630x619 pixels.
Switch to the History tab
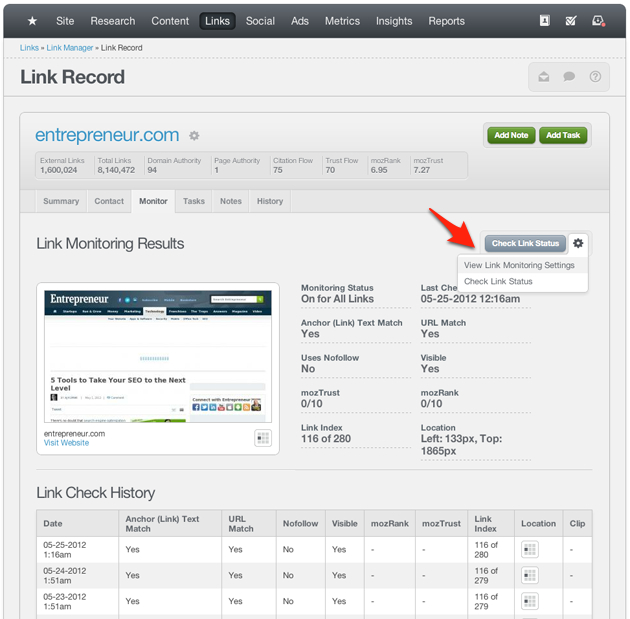pos(270,201)
